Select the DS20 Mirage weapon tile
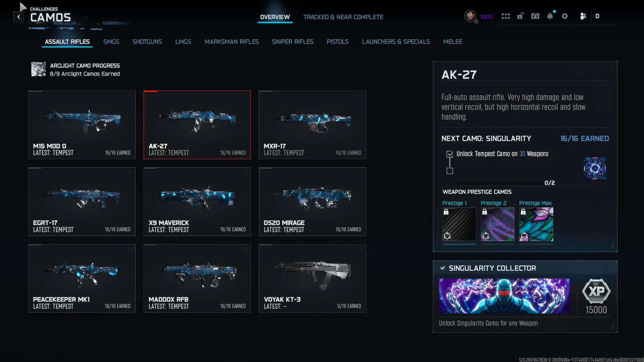Image resolution: width=644 pixels, height=362 pixels. pos(312,202)
